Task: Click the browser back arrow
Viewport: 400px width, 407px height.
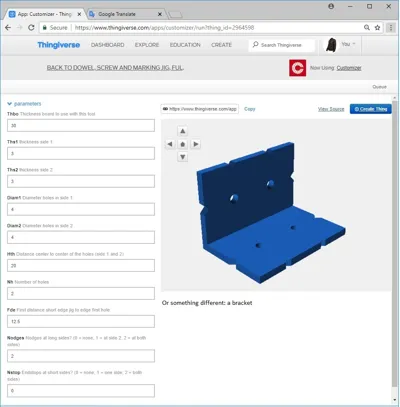Action: (x=8, y=28)
